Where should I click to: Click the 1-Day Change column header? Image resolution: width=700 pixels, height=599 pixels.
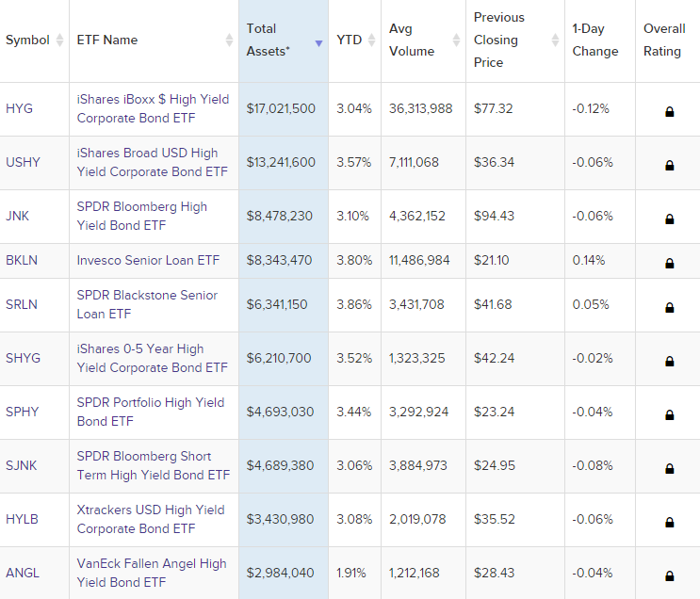pyautogui.click(x=595, y=40)
